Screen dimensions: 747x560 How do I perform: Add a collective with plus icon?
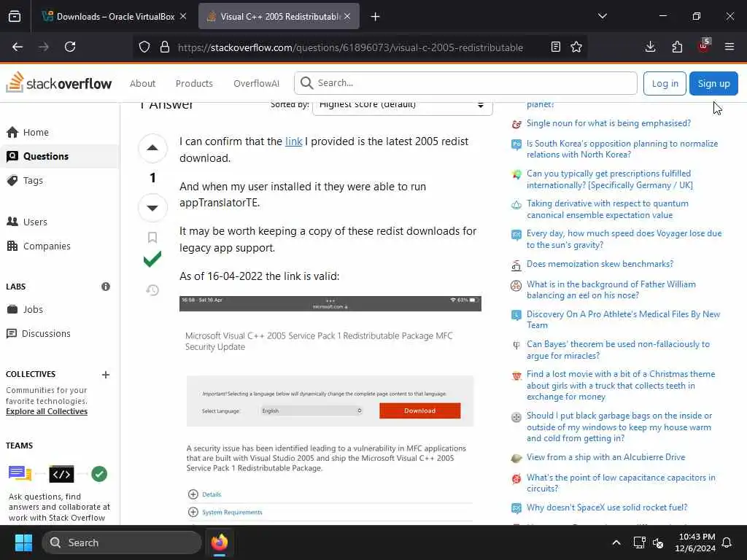(106, 375)
